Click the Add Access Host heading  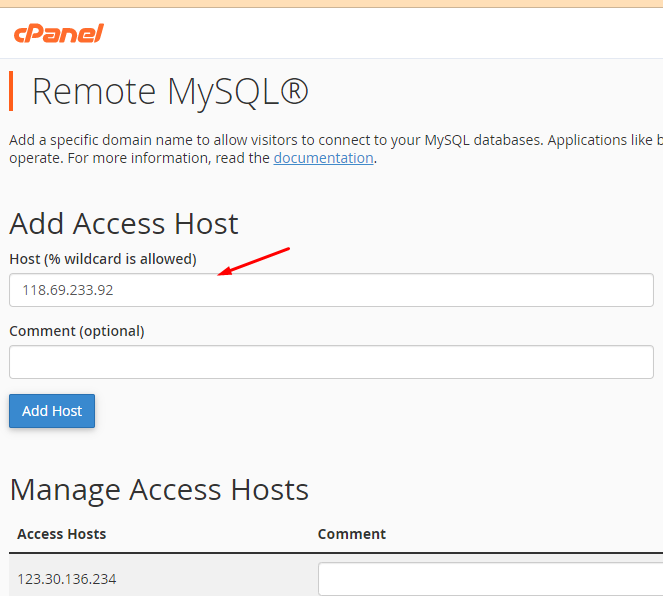click(x=124, y=224)
